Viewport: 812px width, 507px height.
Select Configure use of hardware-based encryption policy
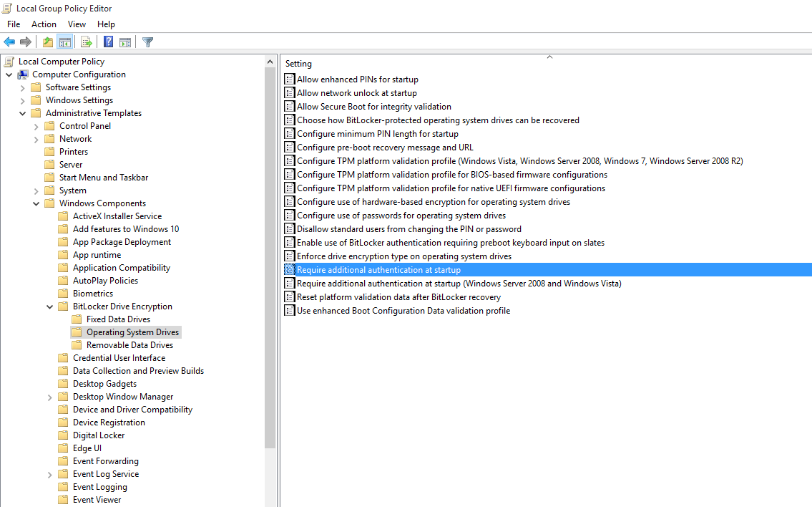click(434, 202)
